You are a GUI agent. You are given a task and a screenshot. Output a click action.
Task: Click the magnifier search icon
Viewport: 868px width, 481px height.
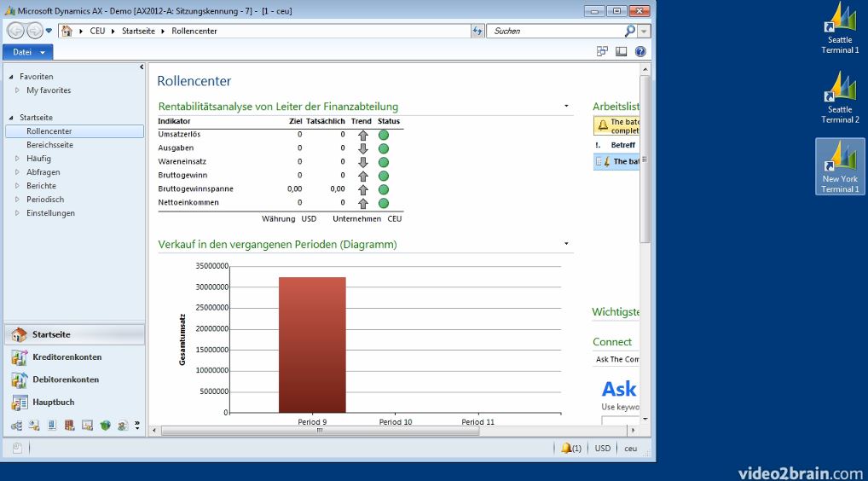coord(629,31)
